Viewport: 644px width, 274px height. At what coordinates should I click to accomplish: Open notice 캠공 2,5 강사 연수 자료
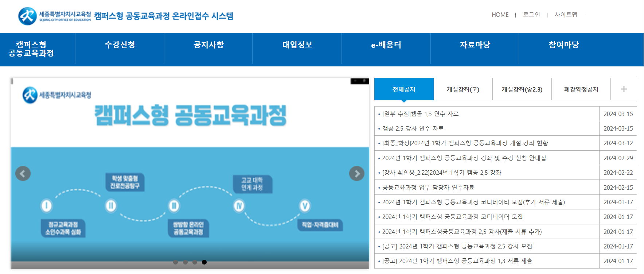click(413, 128)
